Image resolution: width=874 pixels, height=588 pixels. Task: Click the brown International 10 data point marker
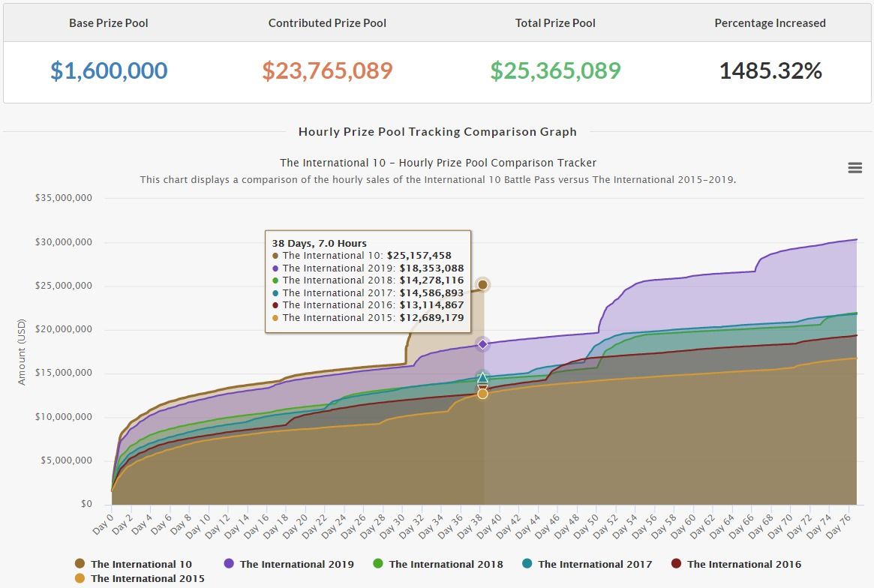(x=482, y=284)
